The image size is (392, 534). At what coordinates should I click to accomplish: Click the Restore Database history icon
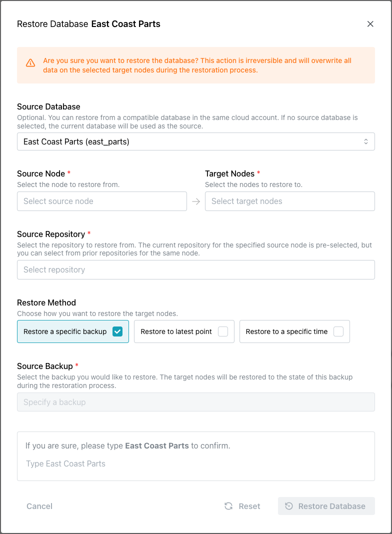click(289, 506)
